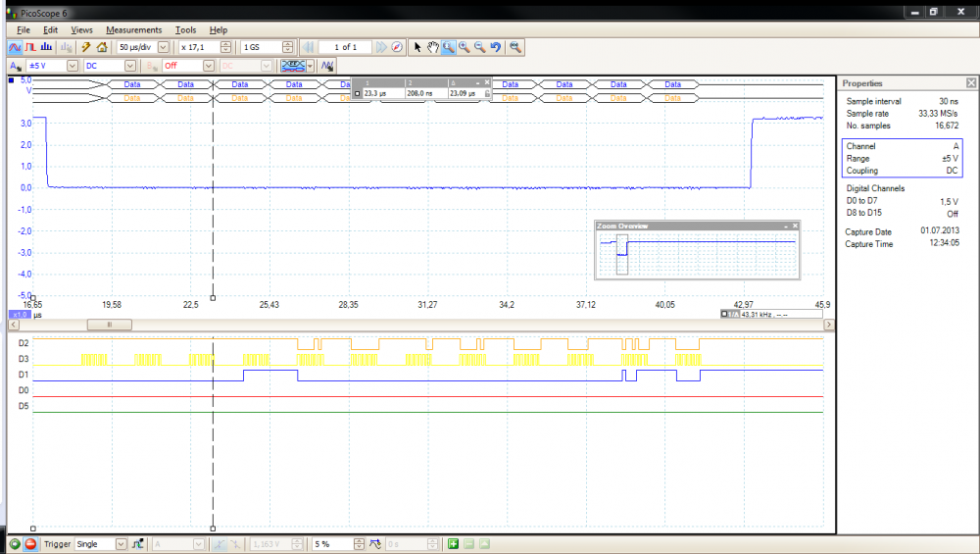Close the Zoom Overview window
This screenshot has width=980, height=554.
796,226
